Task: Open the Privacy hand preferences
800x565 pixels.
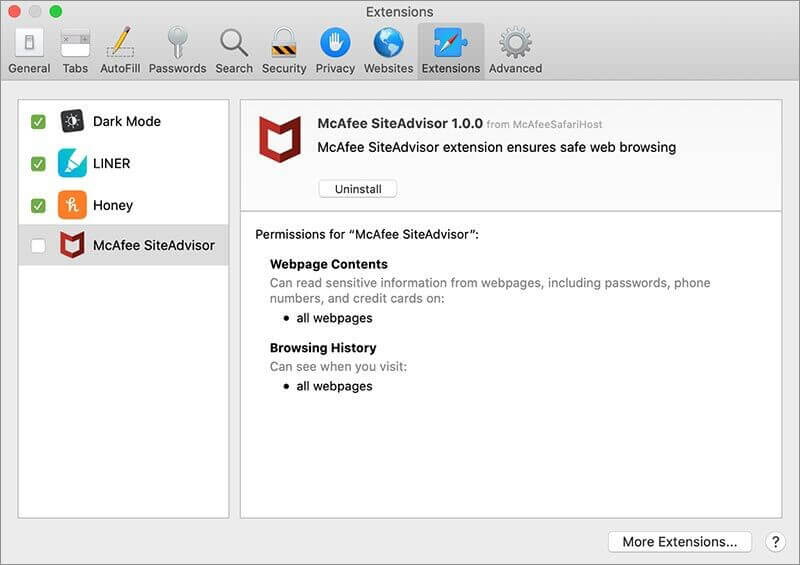Action: (335, 51)
